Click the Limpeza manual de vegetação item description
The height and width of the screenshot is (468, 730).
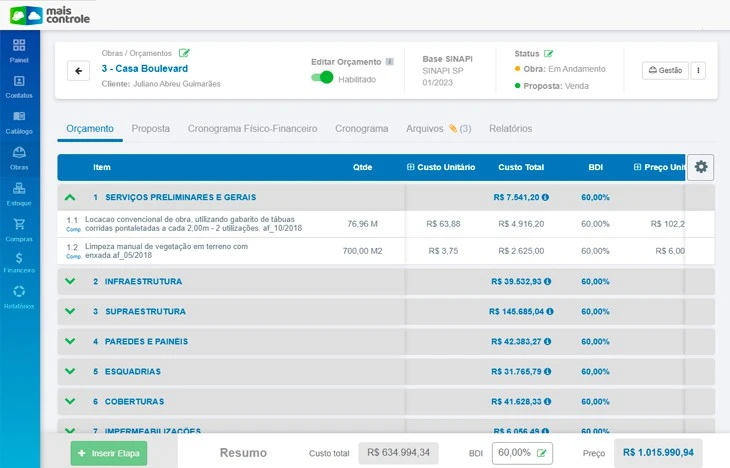click(166, 251)
